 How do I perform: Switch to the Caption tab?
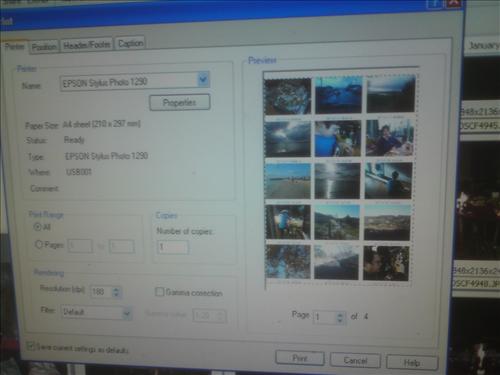click(131, 43)
